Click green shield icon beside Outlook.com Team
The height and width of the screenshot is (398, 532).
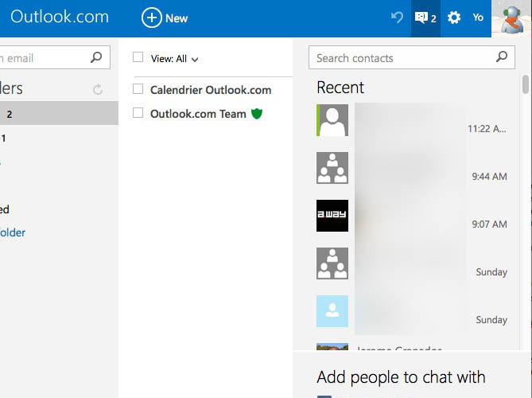click(x=256, y=114)
